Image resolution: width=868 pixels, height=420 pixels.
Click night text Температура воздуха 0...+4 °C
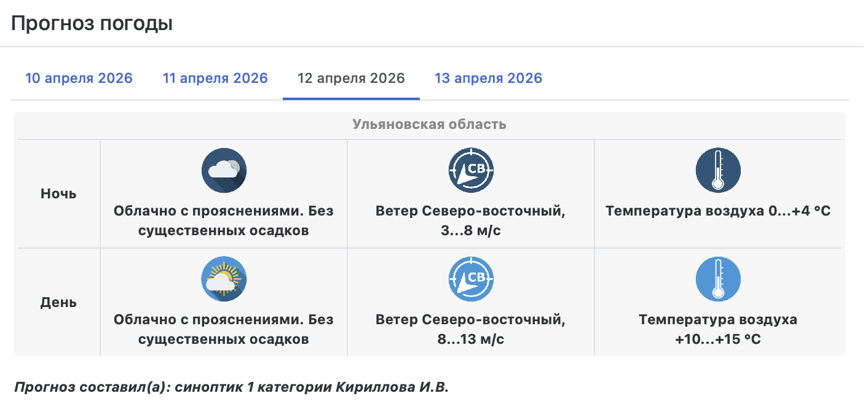pos(718,211)
